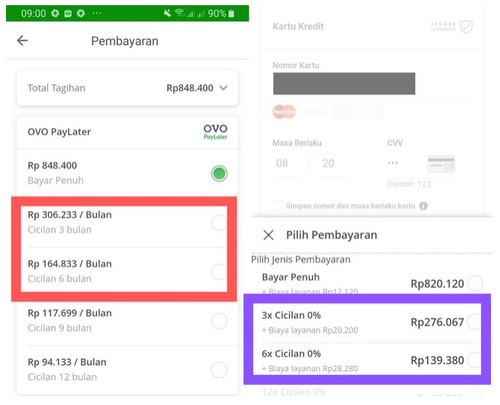Click the Rp276.067 amount
This screenshot has width=500, height=405.
(437, 322)
